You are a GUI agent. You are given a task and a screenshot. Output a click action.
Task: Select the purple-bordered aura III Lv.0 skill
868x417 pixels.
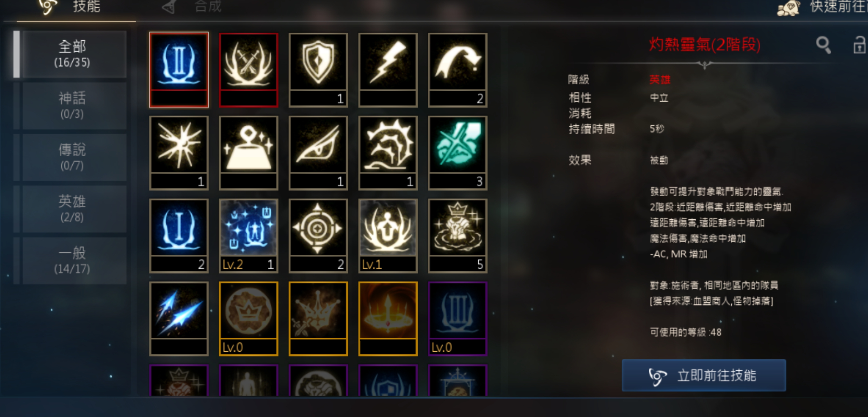coord(458,318)
